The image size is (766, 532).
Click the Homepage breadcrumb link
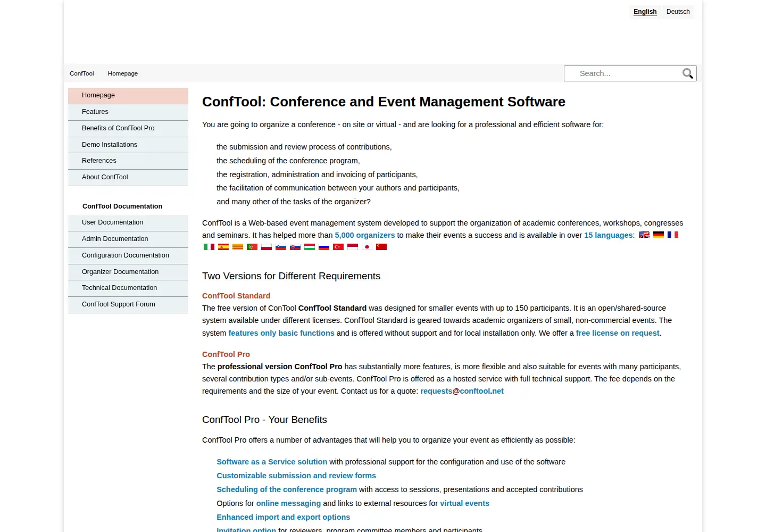click(x=122, y=73)
